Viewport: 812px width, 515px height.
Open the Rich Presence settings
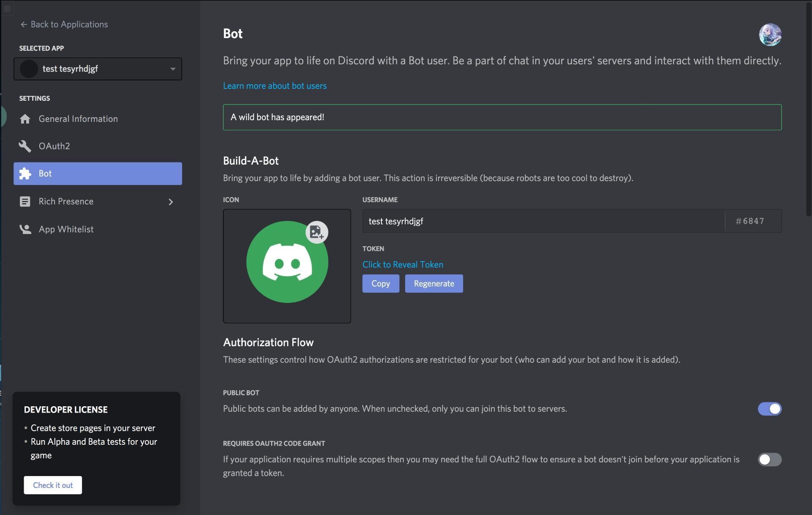98,201
